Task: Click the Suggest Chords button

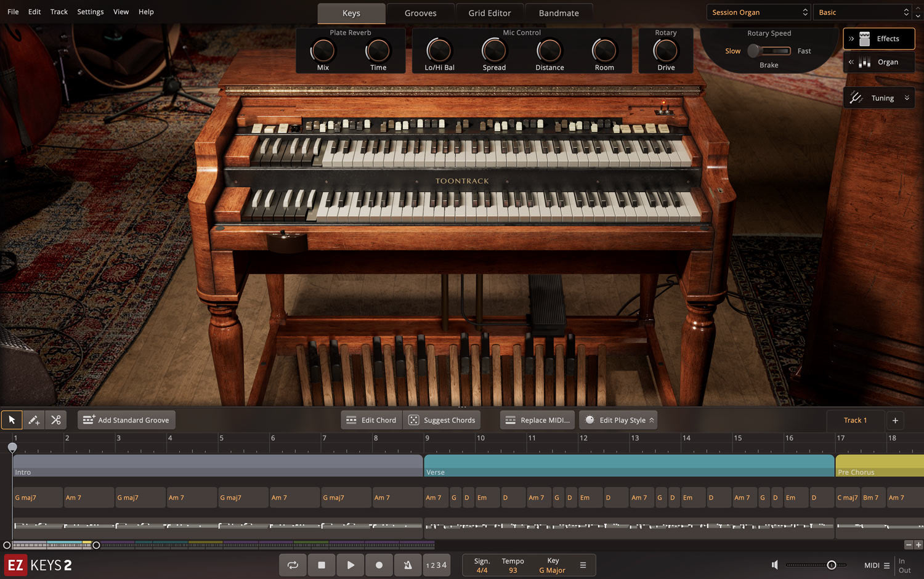Action: 442,420
